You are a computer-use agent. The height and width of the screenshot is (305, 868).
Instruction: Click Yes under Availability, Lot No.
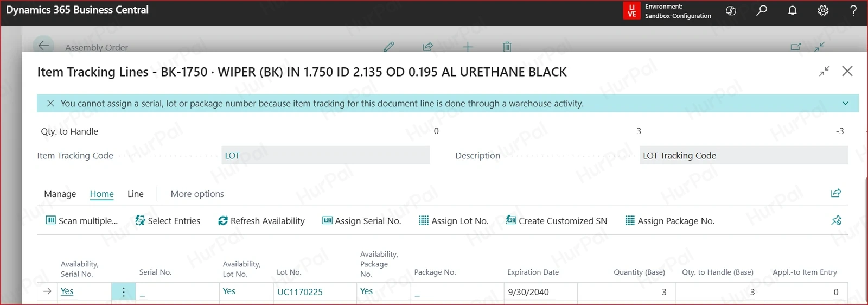point(229,291)
